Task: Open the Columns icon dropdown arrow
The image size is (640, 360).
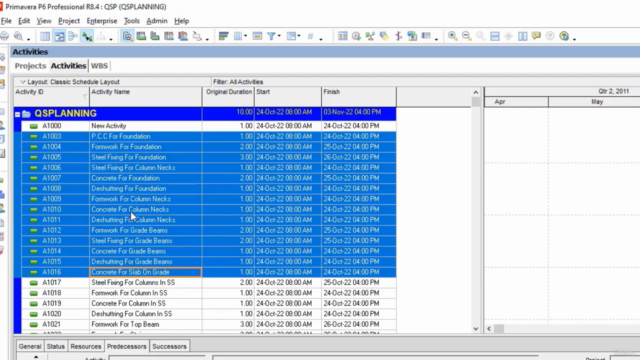Action: (245, 36)
